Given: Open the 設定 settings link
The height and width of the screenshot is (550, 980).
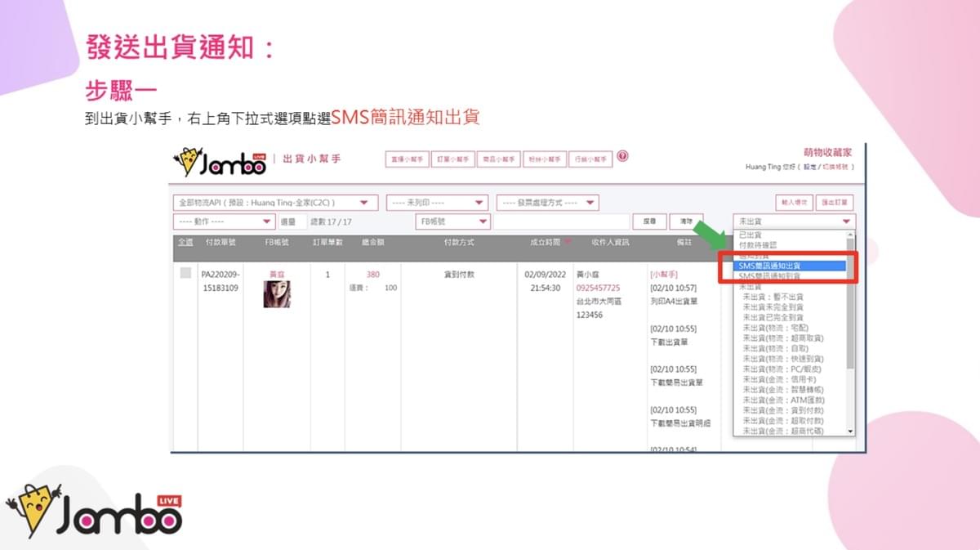Looking at the screenshot, I should [x=808, y=167].
